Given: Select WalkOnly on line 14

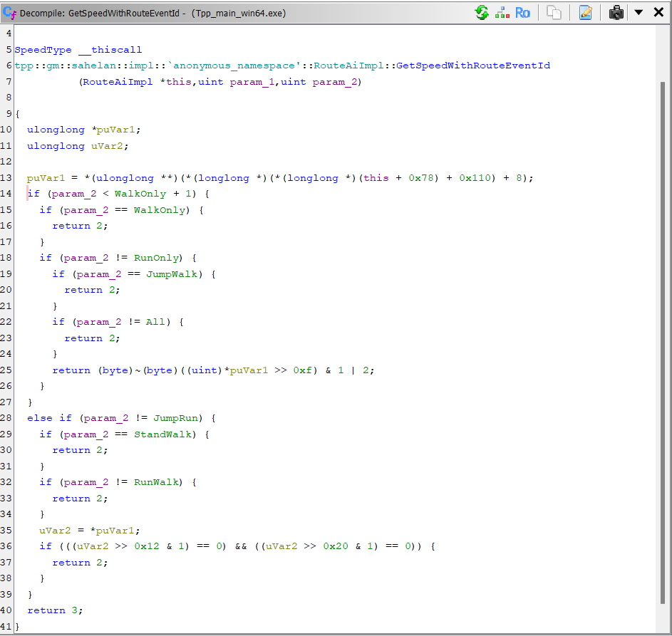Looking at the screenshot, I should 140,194.
